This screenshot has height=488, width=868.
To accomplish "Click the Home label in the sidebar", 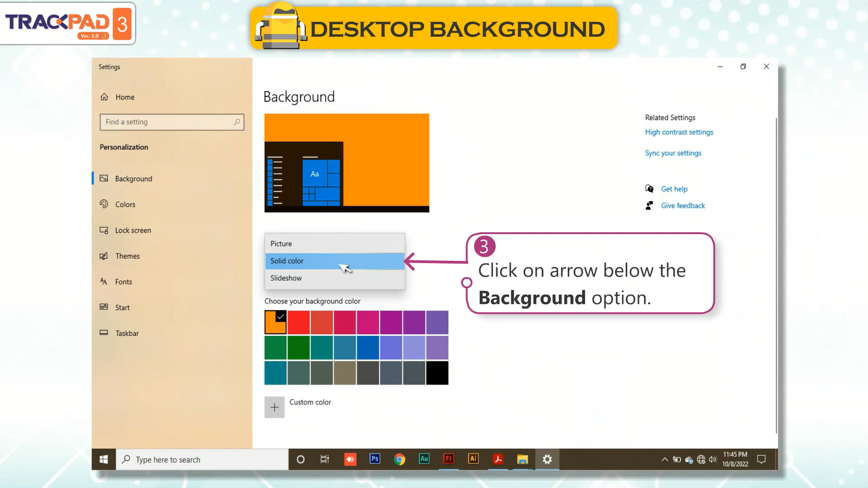I will coord(125,97).
